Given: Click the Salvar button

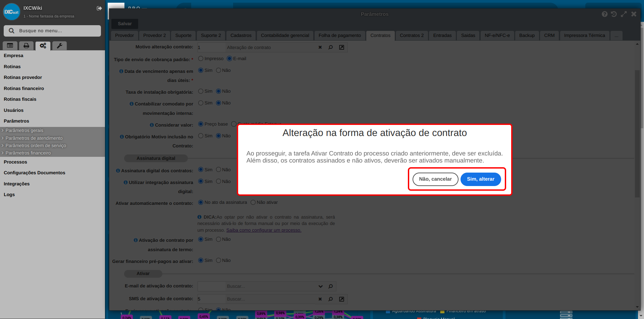Looking at the screenshot, I should pos(125,24).
